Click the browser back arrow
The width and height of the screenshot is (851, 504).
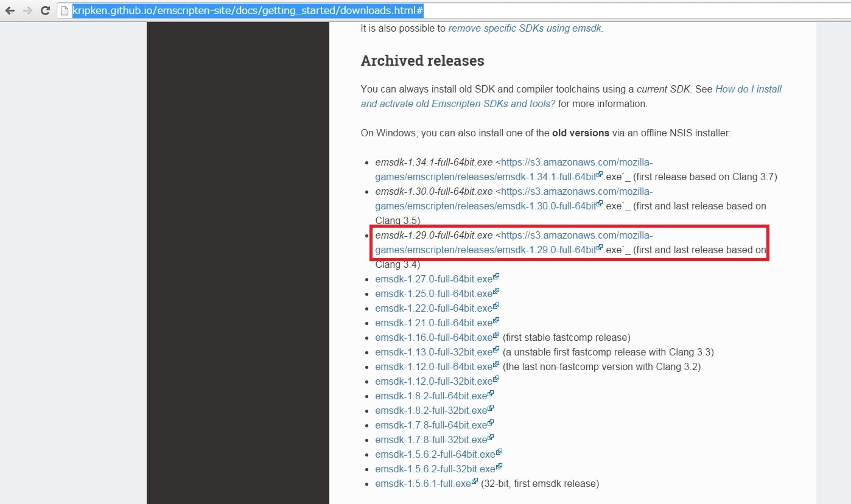(x=10, y=10)
